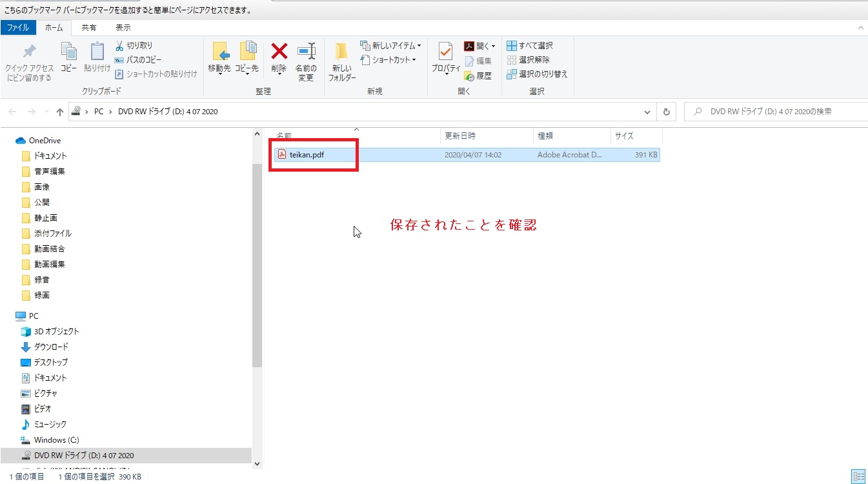Viewport: 868px width, 484px height.
Task: Create a New Folder from ribbon
Action: point(341,62)
